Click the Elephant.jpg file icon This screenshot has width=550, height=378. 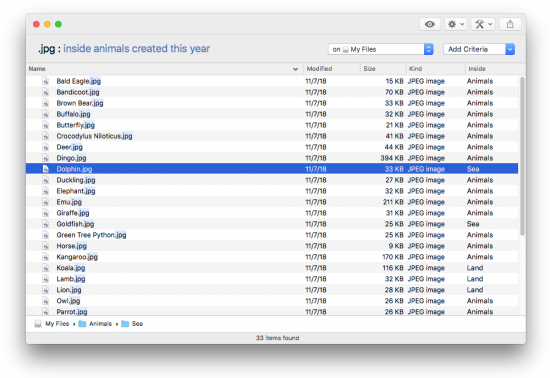pyautogui.click(x=46, y=191)
